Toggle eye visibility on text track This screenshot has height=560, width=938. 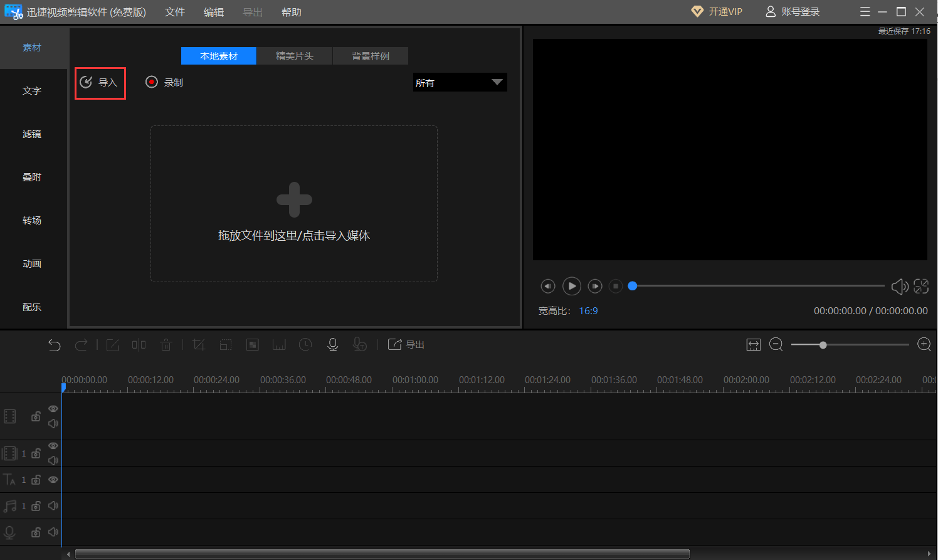53,480
